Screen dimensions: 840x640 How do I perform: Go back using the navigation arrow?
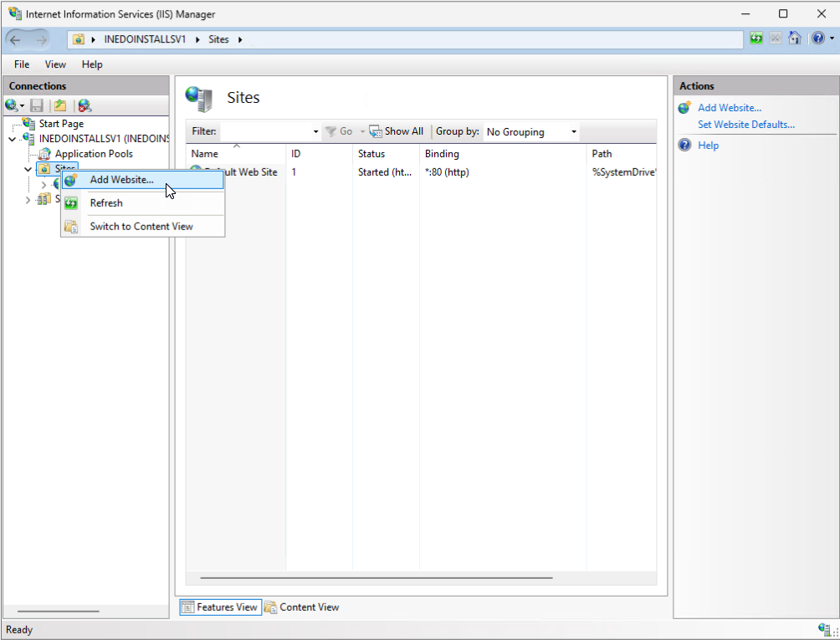click(x=15, y=39)
